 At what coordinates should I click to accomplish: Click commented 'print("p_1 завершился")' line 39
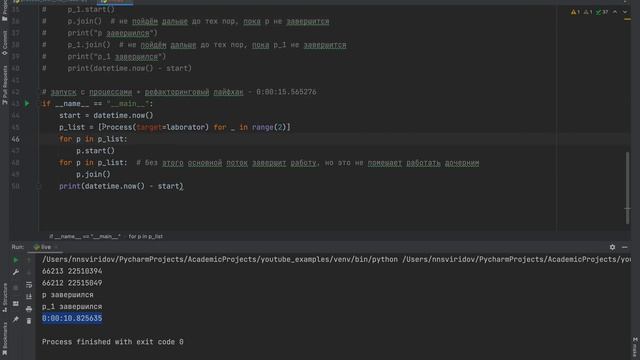coord(117,57)
